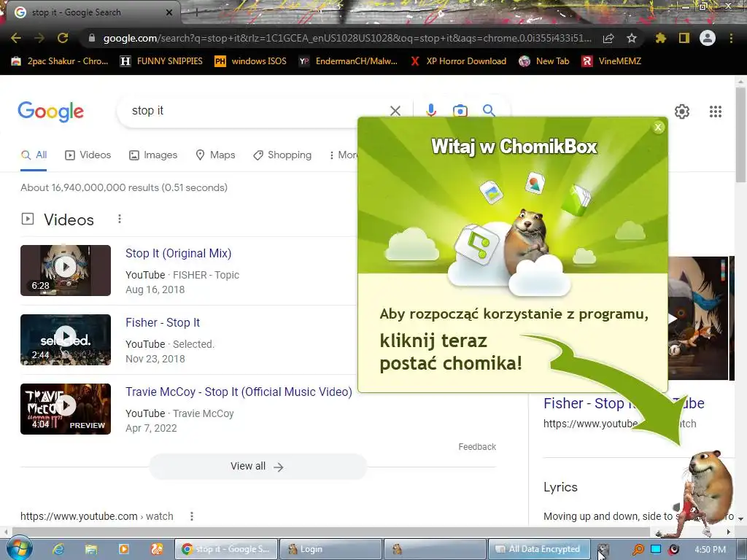
Task: Open the orange browser taskbar icon
Action: [157, 549]
